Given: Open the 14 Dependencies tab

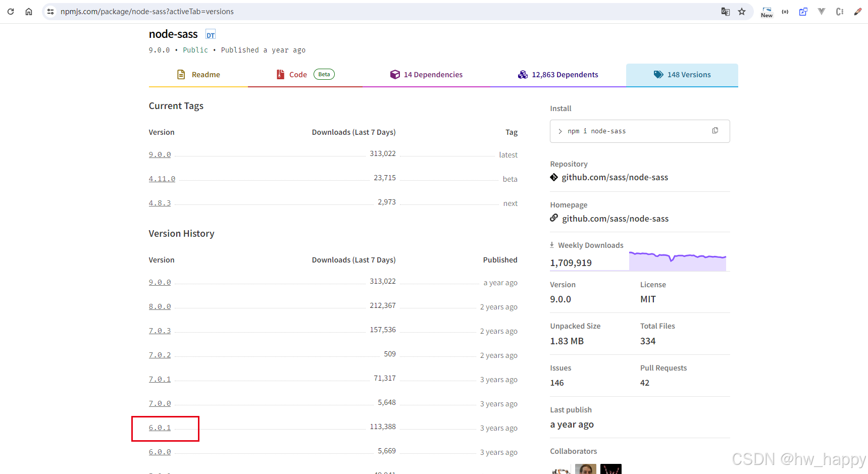Looking at the screenshot, I should (427, 75).
